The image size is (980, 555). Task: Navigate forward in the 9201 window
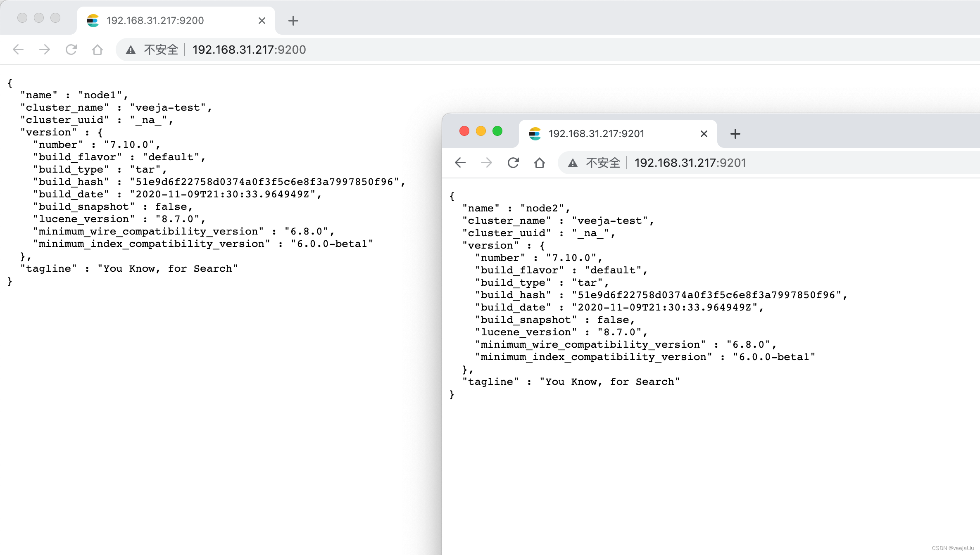point(487,163)
